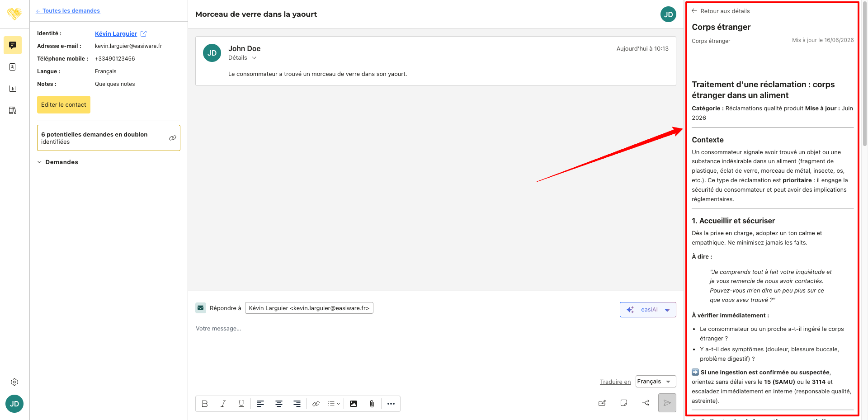Open 6 potentielles demandes en doublon banner
This screenshot has width=868, height=420.
[108, 138]
